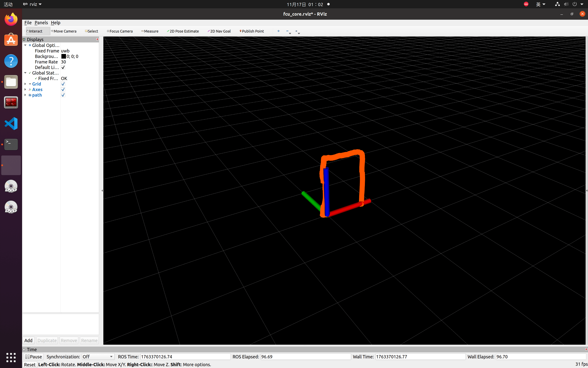Click the Wall Time field
The width and height of the screenshot is (588, 368).
click(x=421, y=357)
